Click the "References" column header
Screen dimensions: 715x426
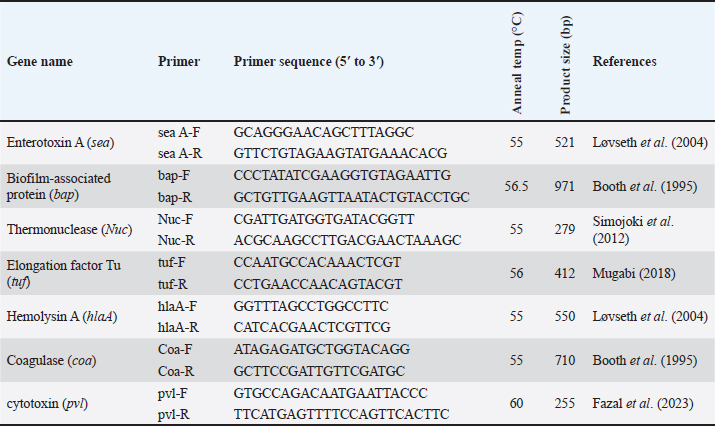coord(625,61)
